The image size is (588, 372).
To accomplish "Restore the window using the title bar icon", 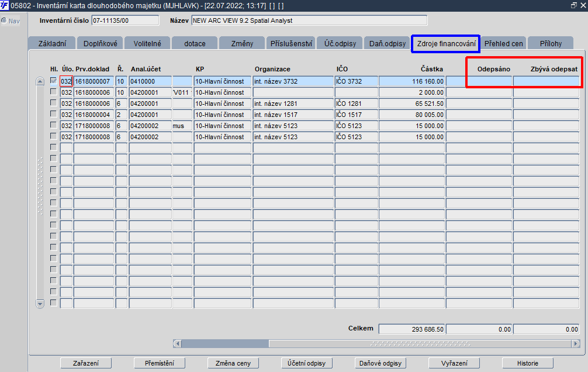I will tap(574, 6).
